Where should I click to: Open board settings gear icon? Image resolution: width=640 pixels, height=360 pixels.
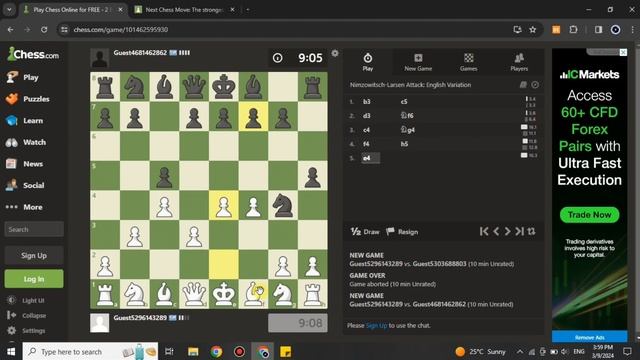coord(335,53)
